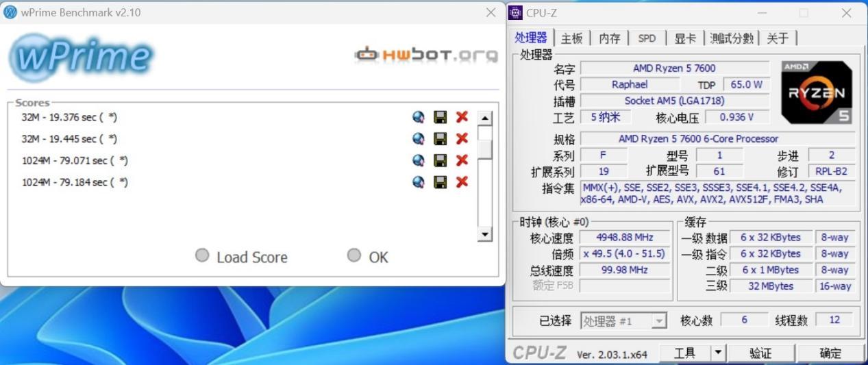Click the 99.98 MHz bus speed value
Viewport: 868px width, 365px height.
tap(625, 270)
